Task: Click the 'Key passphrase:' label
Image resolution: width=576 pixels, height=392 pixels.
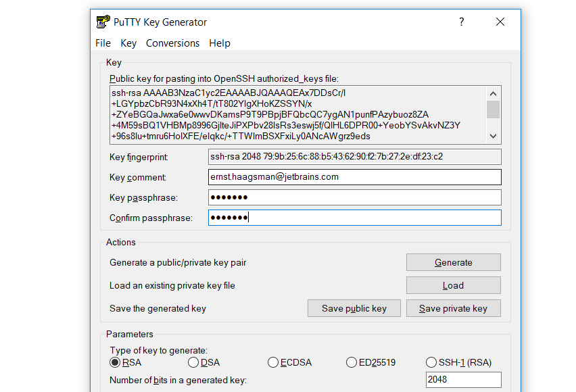Action: [x=143, y=197]
